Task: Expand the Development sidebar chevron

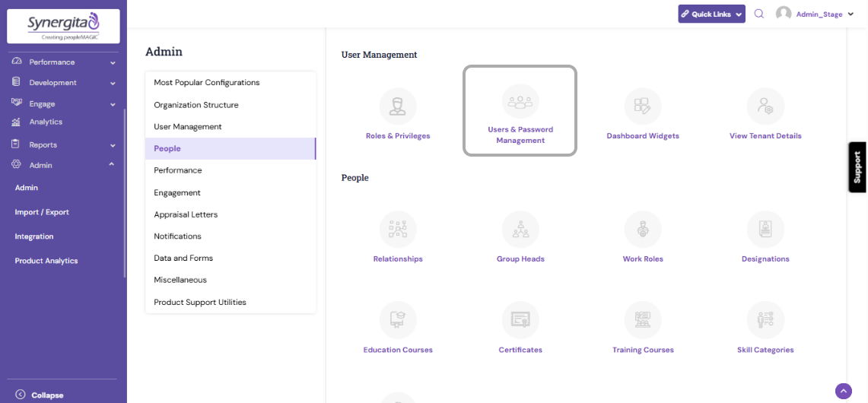Action: [x=113, y=83]
